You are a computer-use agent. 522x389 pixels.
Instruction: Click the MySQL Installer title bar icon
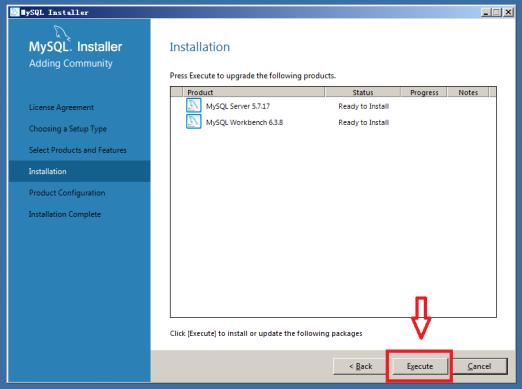click(15, 12)
